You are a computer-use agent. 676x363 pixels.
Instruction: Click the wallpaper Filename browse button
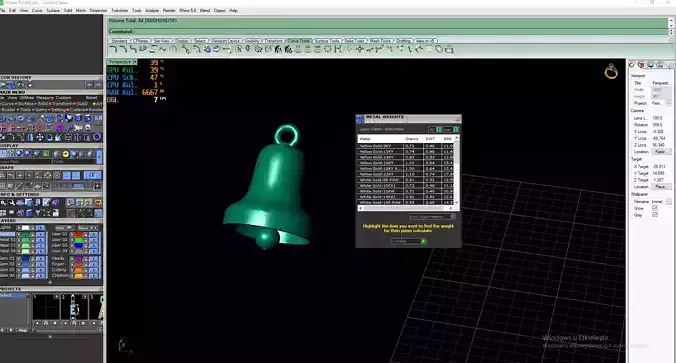click(x=669, y=202)
